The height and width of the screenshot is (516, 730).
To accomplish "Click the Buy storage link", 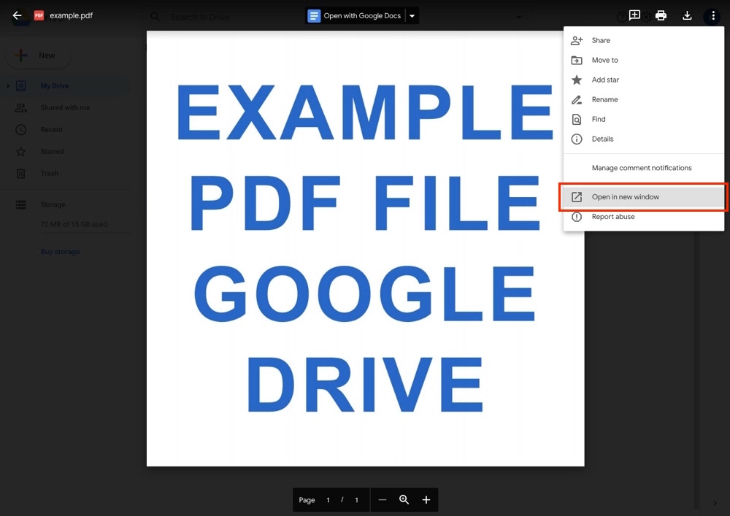I will tap(60, 251).
